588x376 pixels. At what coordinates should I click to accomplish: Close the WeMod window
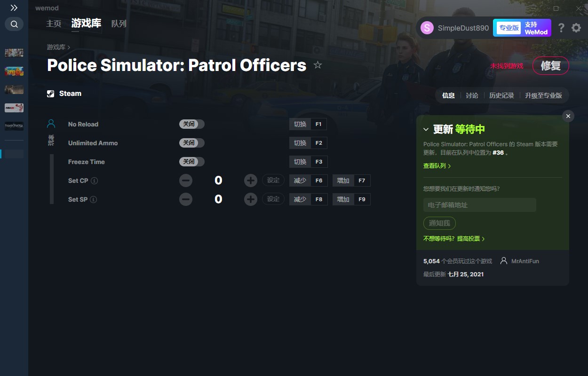point(578,8)
